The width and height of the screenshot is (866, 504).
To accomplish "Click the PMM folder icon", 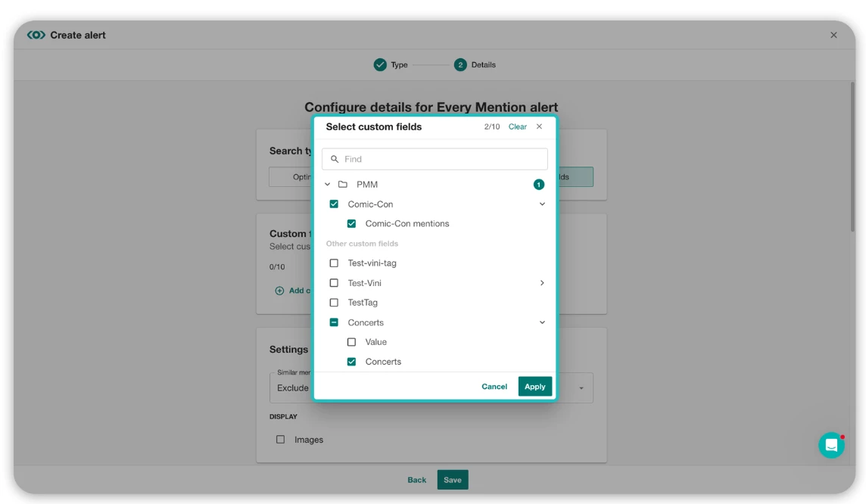I will click(x=343, y=185).
